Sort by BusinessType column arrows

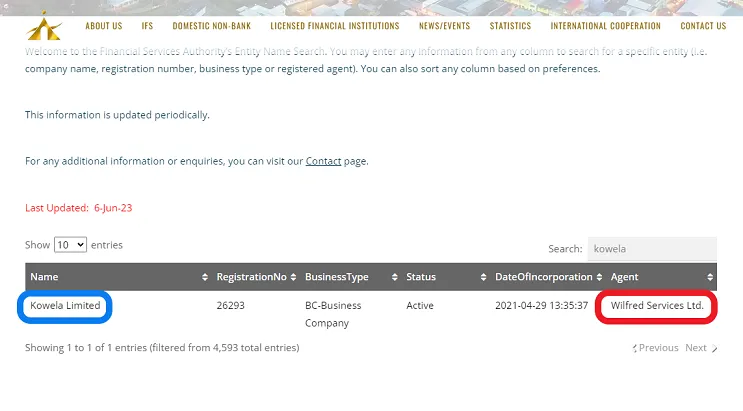tap(394, 277)
